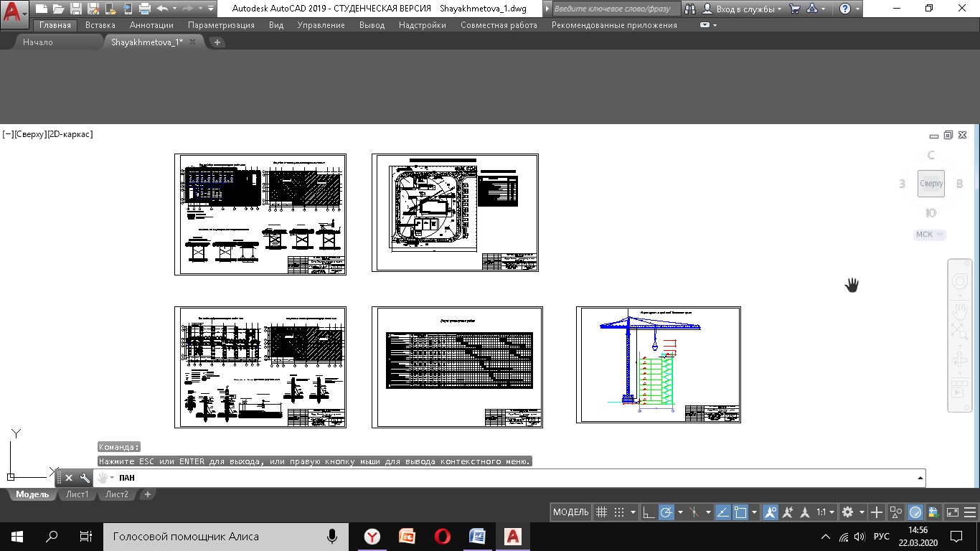Image resolution: width=980 pixels, height=551 pixels.
Task: Open the 'Надстройки' ribbon tab
Action: click(423, 25)
